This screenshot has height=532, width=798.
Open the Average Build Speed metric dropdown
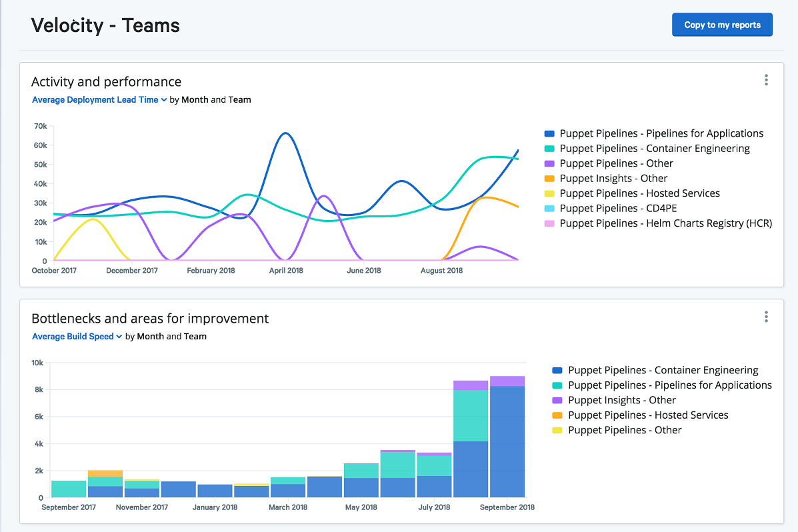click(73, 336)
